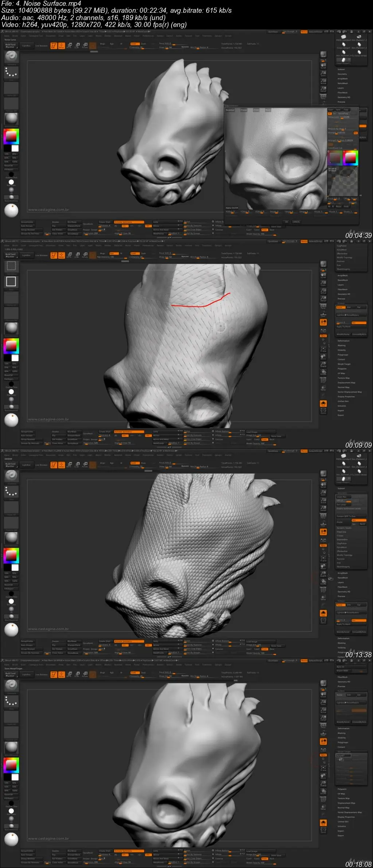373x868 pixels.
Task: Click CANCEL in the NoiseMaker dialog
Action: [x=296, y=222]
